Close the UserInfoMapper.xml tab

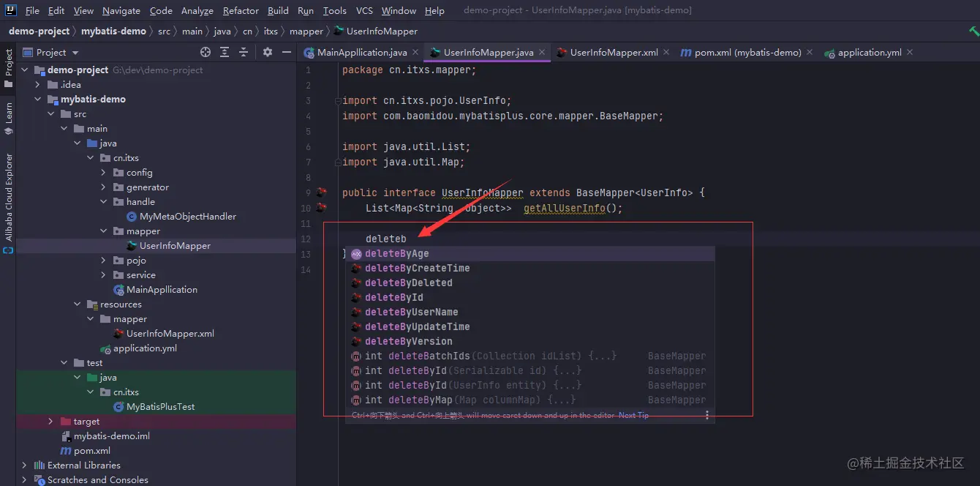click(x=666, y=53)
